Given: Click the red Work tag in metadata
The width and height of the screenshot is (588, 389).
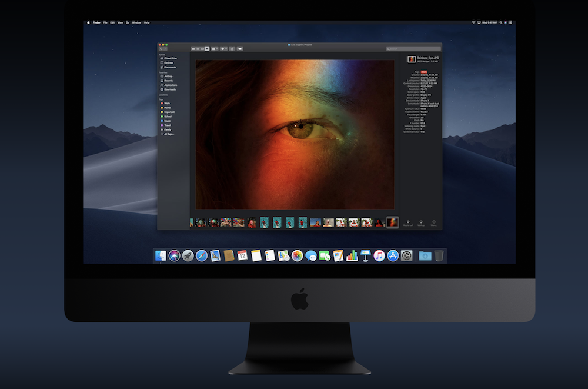Looking at the screenshot, I should 424,72.
